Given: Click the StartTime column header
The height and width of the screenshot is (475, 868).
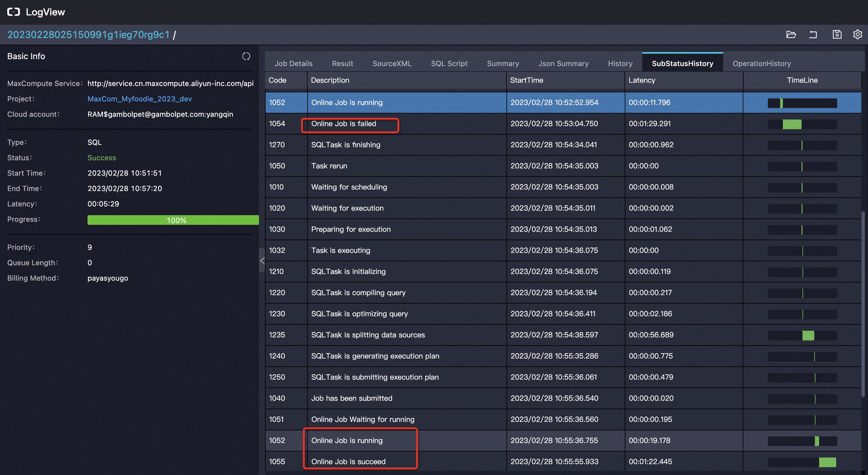Looking at the screenshot, I should tap(565, 80).
